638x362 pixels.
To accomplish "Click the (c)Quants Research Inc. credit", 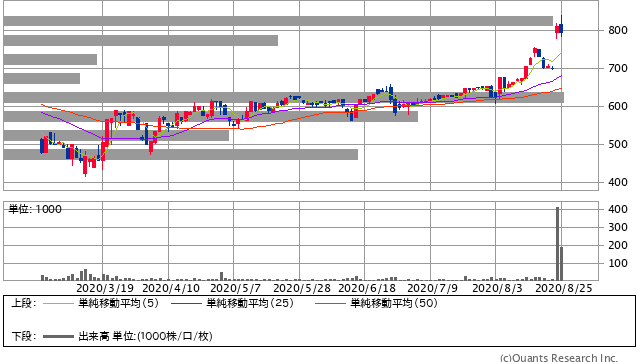I will point(559,358).
